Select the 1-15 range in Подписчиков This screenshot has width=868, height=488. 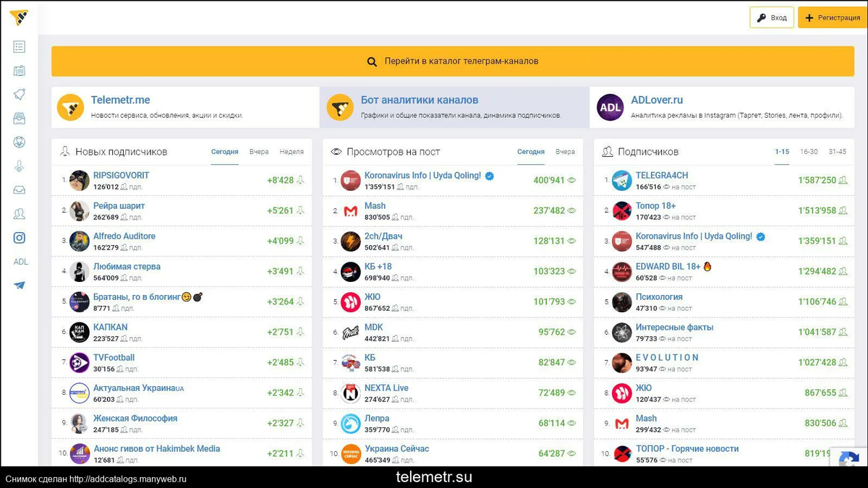(x=782, y=152)
